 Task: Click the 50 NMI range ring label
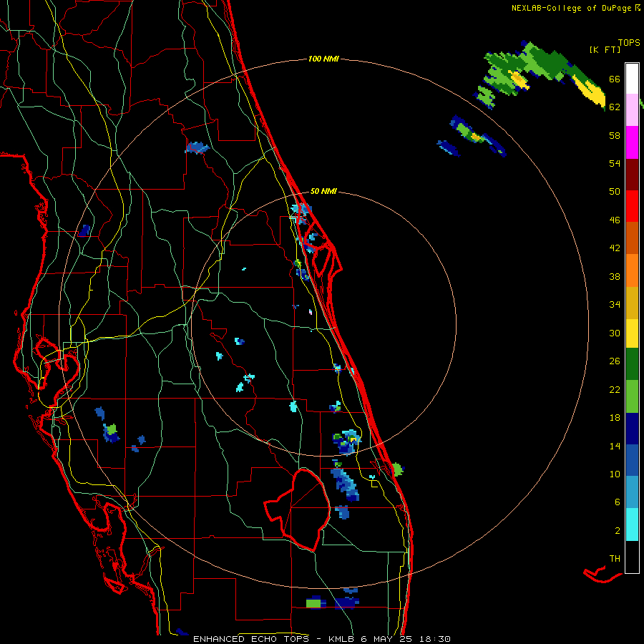coord(323,191)
